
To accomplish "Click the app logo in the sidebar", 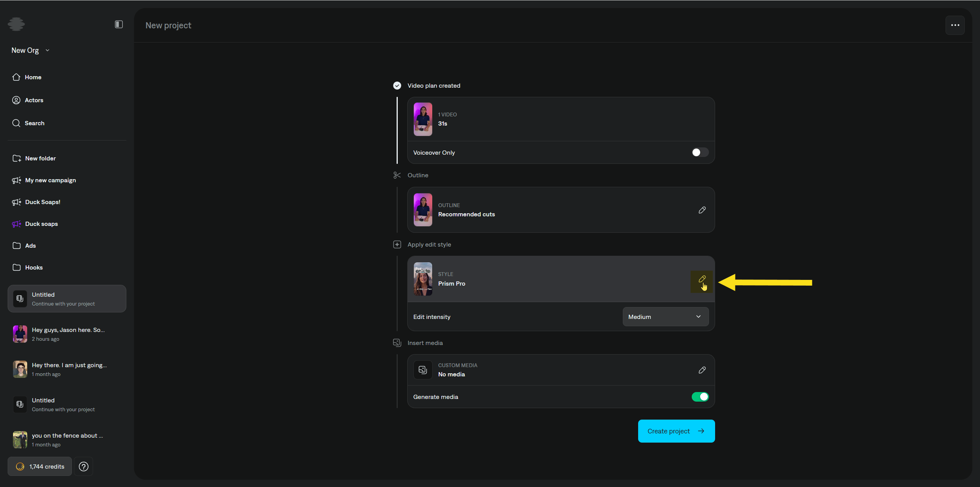I will (x=16, y=24).
